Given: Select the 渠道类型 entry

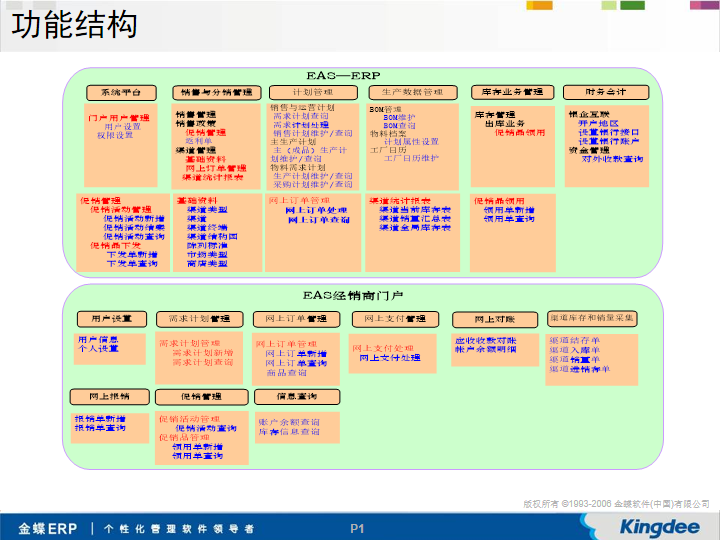Looking at the screenshot, I should 208,210.
